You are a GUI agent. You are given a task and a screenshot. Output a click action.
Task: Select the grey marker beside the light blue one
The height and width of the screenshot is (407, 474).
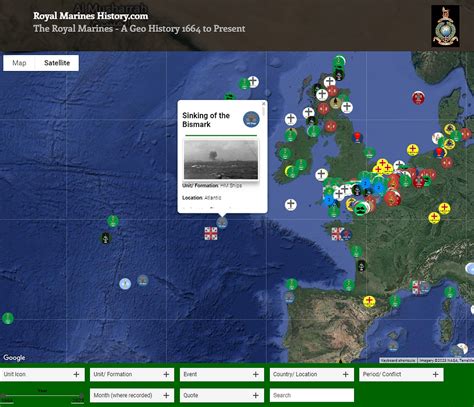pyautogui.click(x=143, y=281)
